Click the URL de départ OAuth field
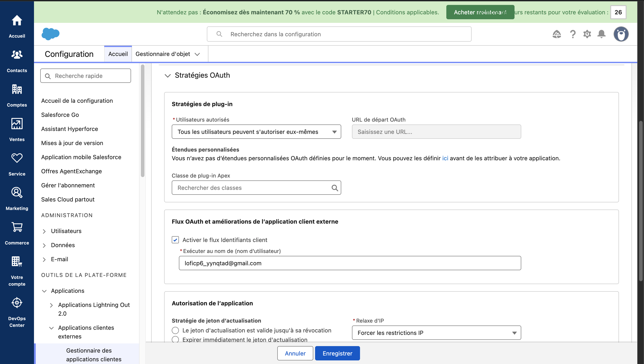The height and width of the screenshot is (364, 644). [x=436, y=132]
